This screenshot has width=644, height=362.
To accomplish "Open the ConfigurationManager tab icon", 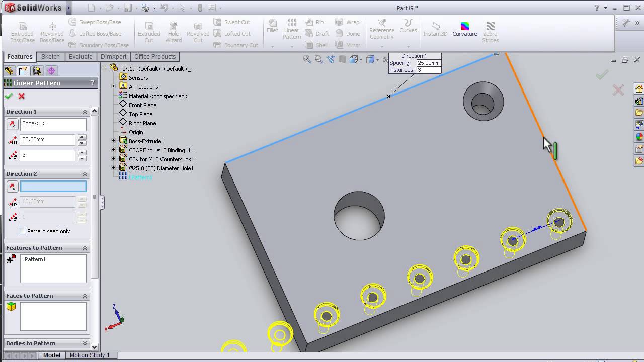I will (x=37, y=71).
